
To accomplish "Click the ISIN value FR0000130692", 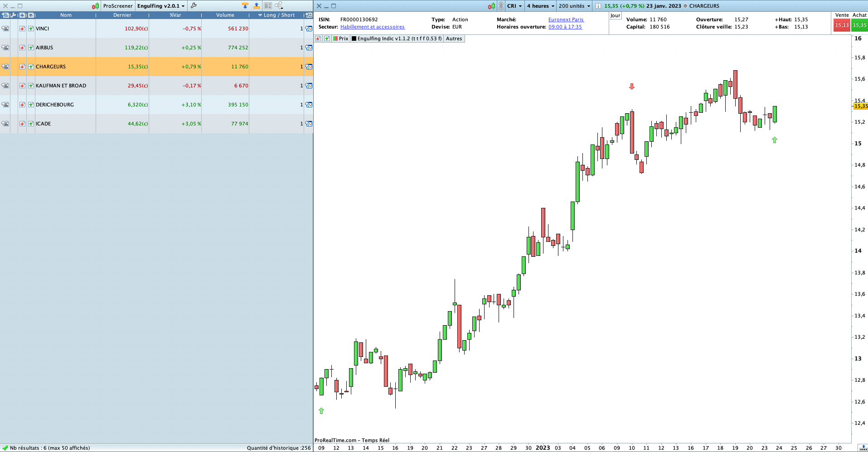I will (359, 19).
